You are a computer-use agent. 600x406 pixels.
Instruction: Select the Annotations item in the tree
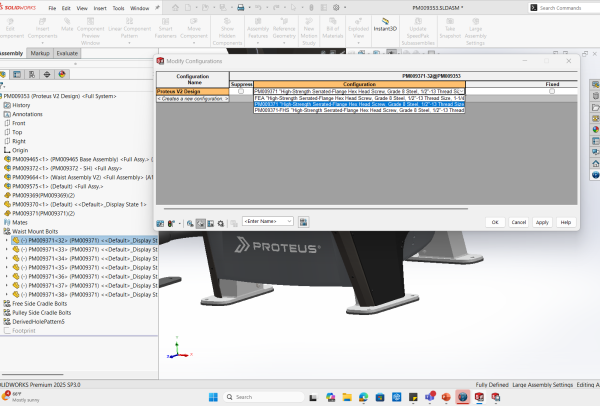pos(27,114)
